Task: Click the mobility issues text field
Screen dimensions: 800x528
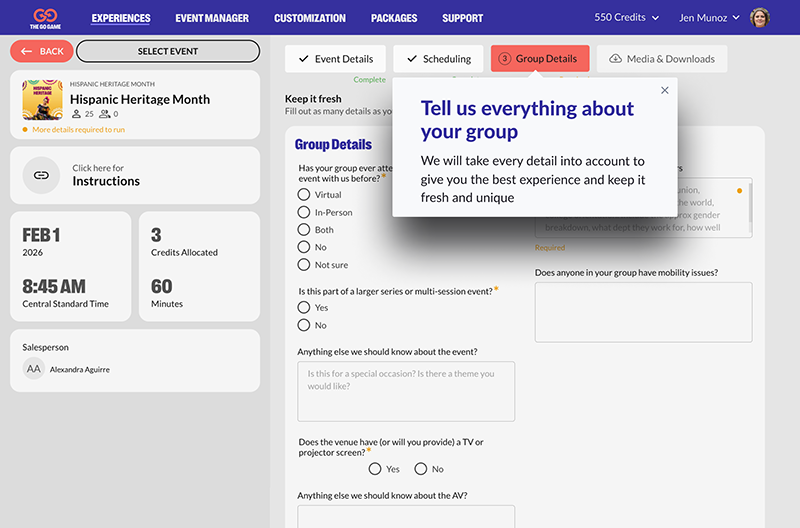Action: pyautogui.click(x=643, y=311)
